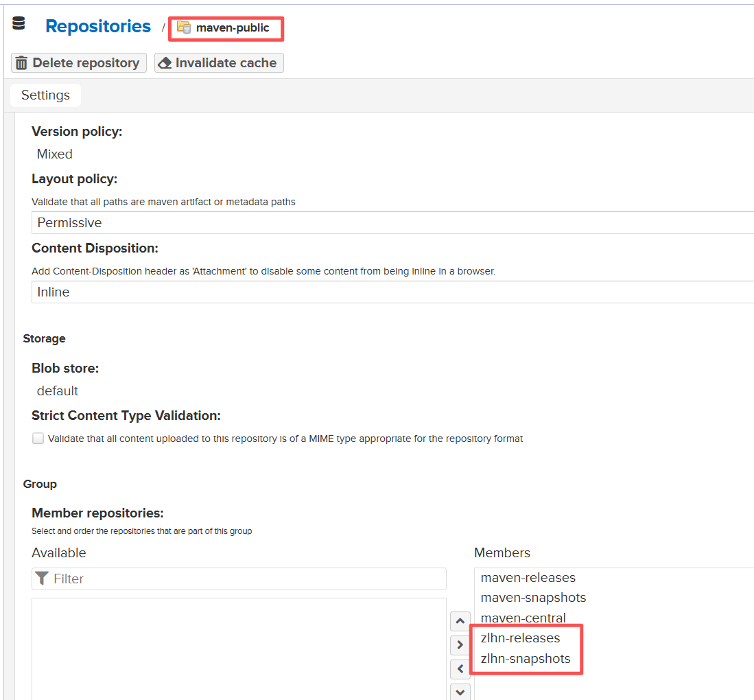Click inside the empty Available repositories list
Image resolution: width=754 pixels, height=700 pixels.
coord(239,649)
